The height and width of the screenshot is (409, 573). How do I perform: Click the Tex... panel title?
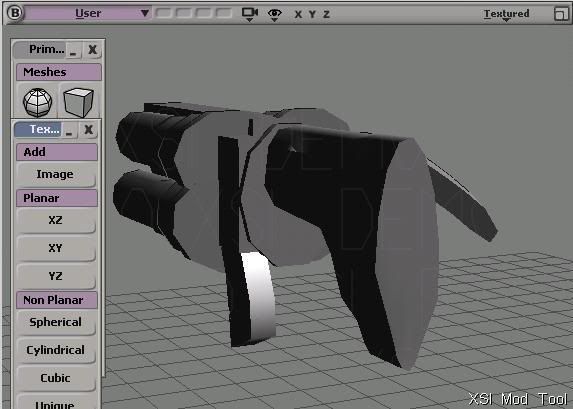pos(38,129)
